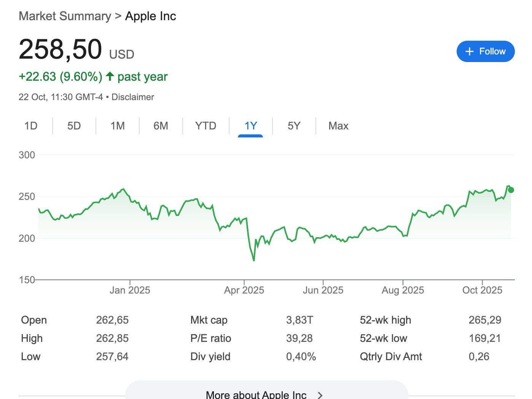
Task: Click the green current-price dot on chart
Action: tap(511, 190)
